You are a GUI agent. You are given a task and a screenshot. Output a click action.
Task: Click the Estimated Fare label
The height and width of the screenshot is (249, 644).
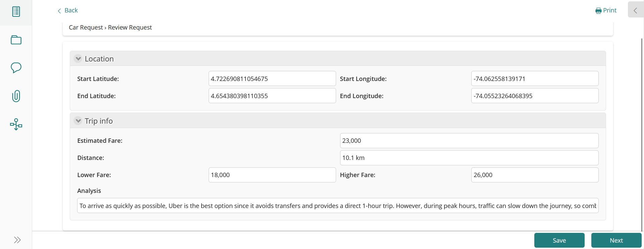(100, 140)
